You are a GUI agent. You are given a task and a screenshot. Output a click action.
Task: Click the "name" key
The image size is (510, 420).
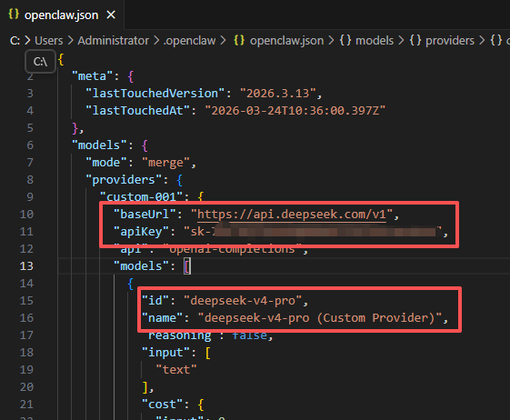coord(162,318)
